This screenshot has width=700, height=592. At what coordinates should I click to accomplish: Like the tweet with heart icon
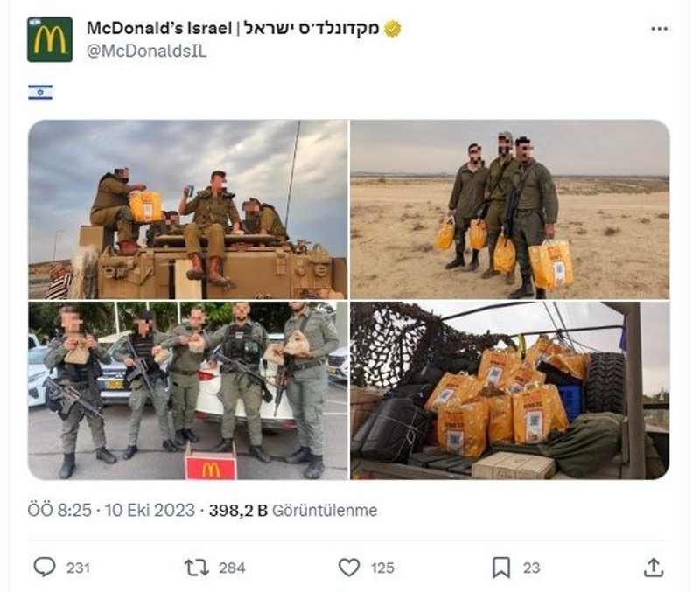pos(349,568)
